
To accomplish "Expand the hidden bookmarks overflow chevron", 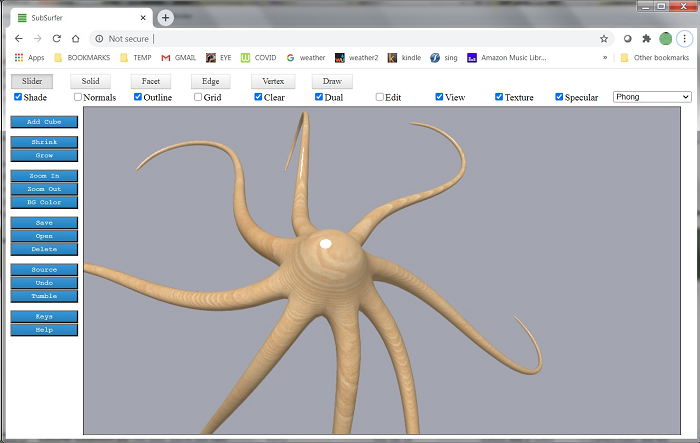I will (x=605, y=57).
